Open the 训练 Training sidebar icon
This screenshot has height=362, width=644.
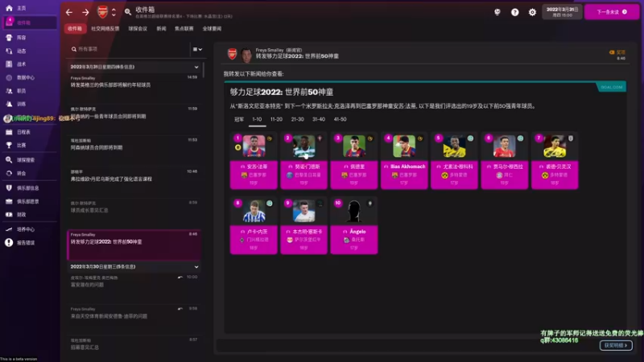[9, 104]
